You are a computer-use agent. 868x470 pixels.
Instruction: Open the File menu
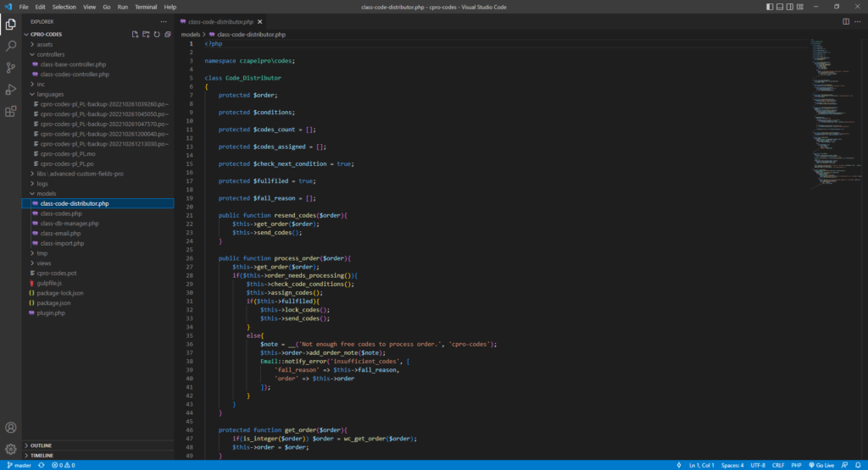[23, 7]
